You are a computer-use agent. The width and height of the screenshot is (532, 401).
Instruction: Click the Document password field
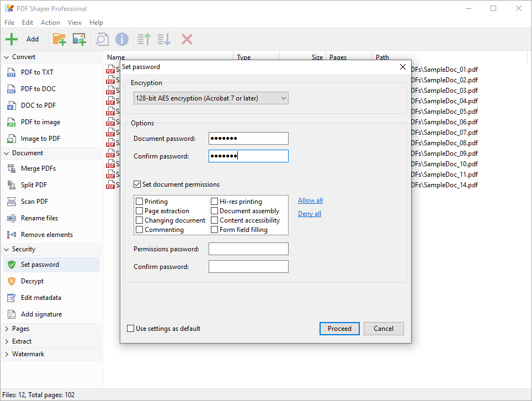248,139
